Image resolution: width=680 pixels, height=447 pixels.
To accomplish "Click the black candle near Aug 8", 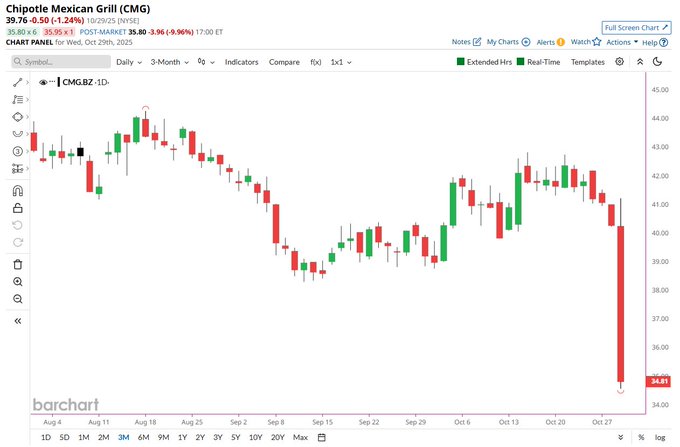I will coord(80,152).
